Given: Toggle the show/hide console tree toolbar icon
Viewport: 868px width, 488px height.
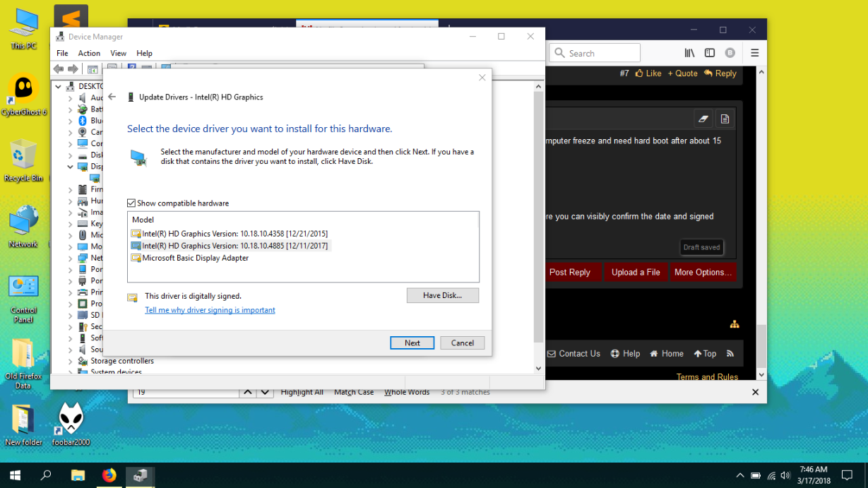Looking at the screenshot, I should click(93, 69).
